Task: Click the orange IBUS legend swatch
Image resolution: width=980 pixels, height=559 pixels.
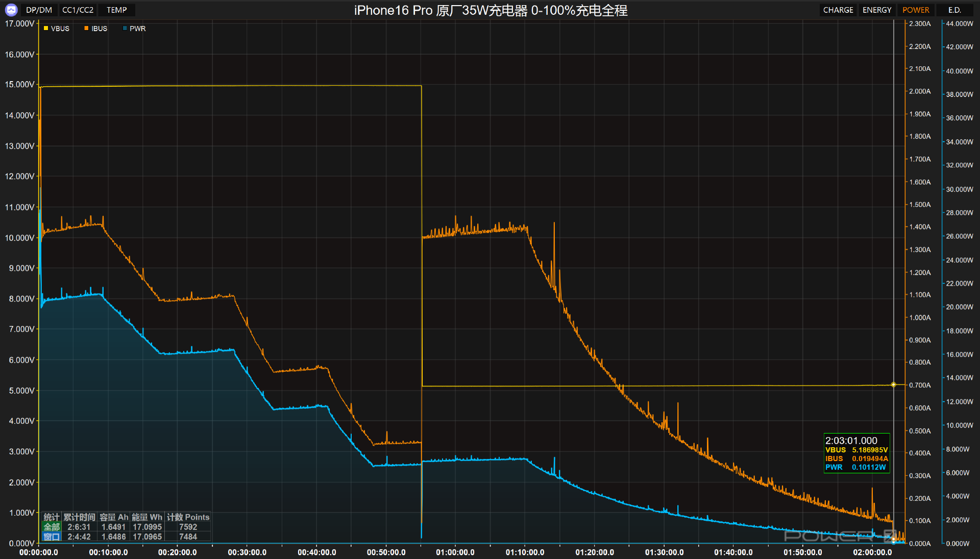Action: [86, 29]
